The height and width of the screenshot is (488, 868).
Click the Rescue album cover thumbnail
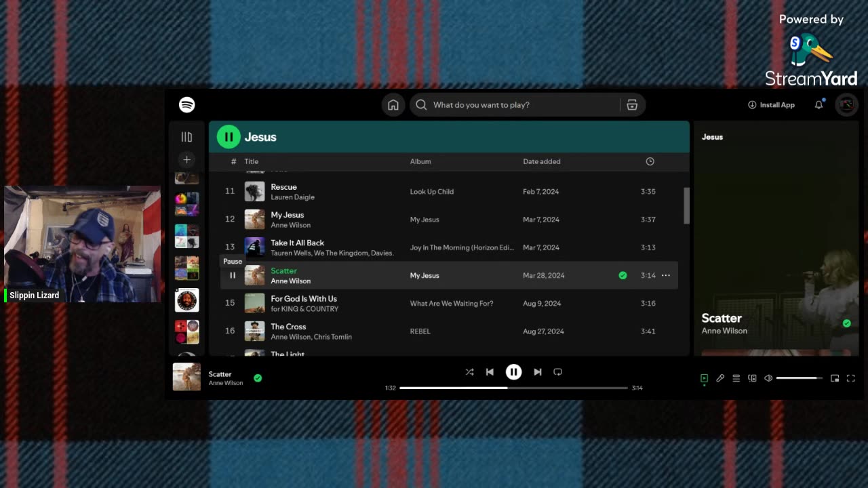tap(254, 192)
